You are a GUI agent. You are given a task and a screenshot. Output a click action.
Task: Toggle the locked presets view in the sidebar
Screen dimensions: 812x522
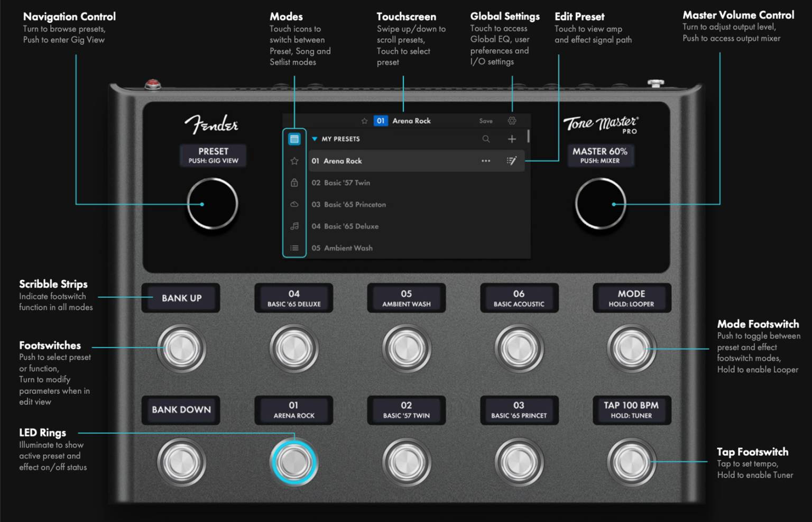(x=294, y=182)
